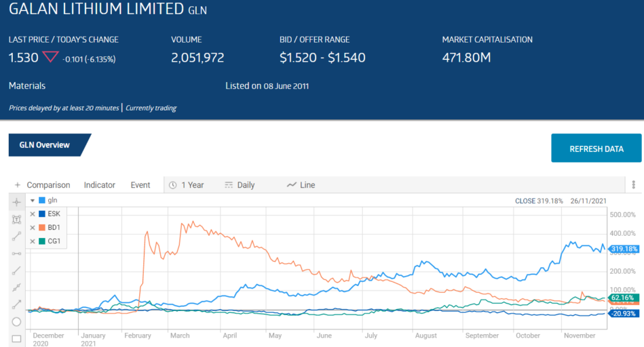This screenshot has width=644, height=347.
Task: Remove the ESK comparison series
Action: 33,214
